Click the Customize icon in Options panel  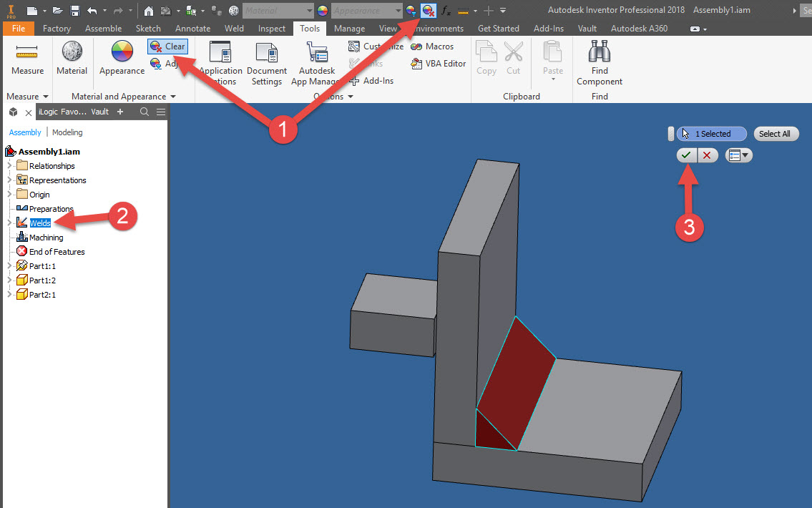353,47
